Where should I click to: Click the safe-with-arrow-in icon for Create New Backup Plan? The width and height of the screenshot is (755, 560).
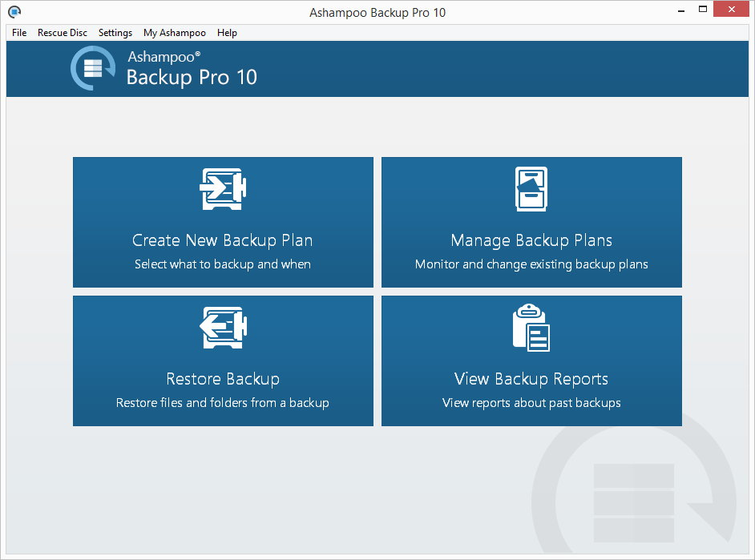pos(223,189)
